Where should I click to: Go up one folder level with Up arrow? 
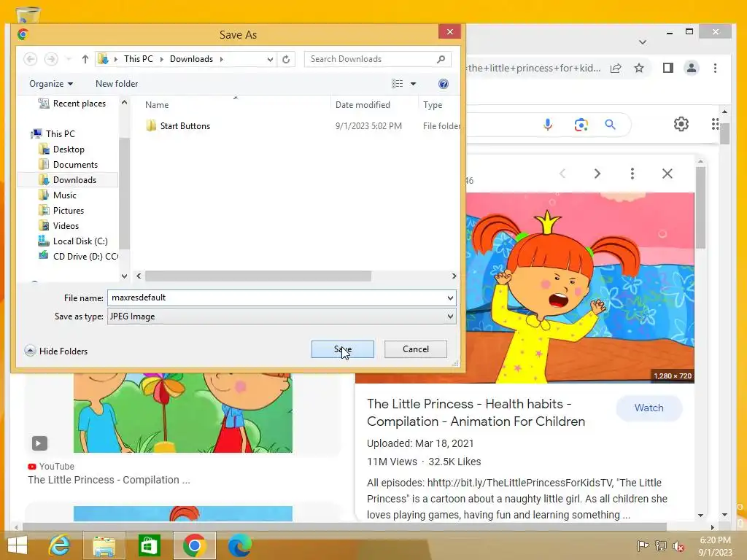pyautogui.click(x=85, y=59)
